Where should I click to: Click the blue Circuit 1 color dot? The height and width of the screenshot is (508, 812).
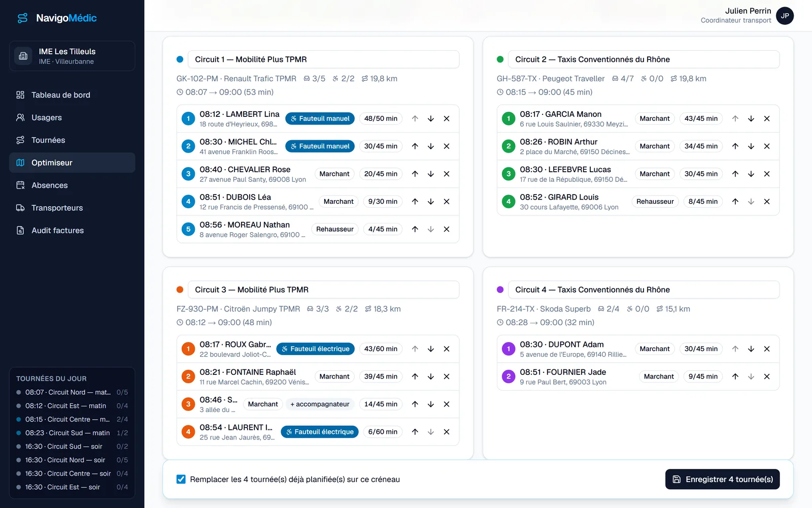pos(180,59)
